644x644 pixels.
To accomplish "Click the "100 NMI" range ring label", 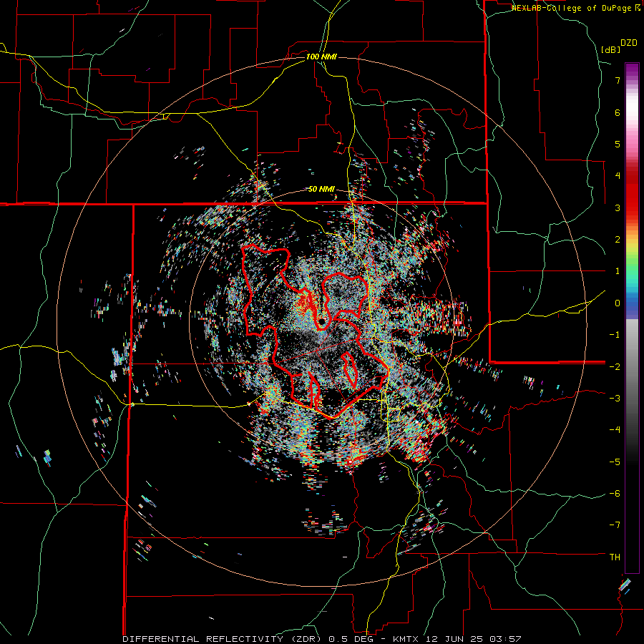I will 321,57.
